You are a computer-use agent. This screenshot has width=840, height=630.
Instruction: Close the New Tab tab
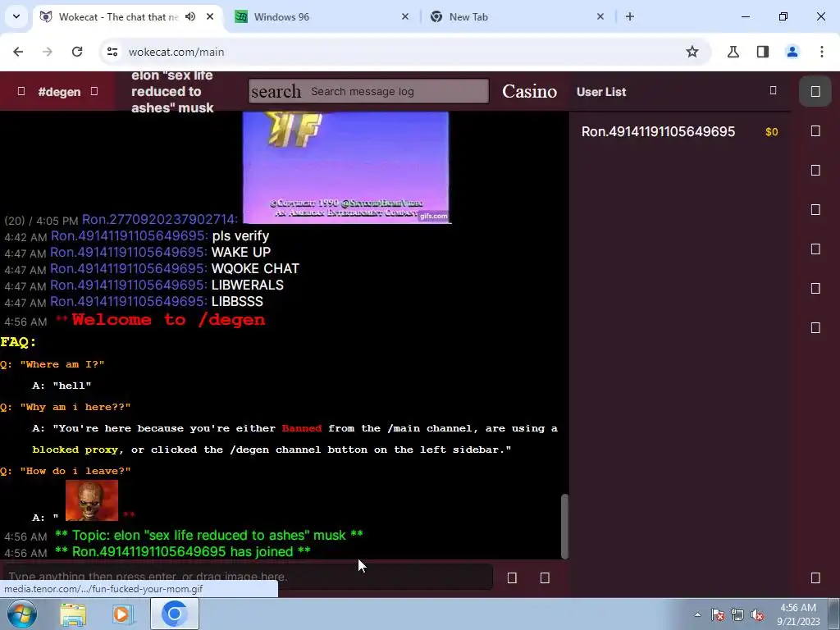tap(600, 16)
